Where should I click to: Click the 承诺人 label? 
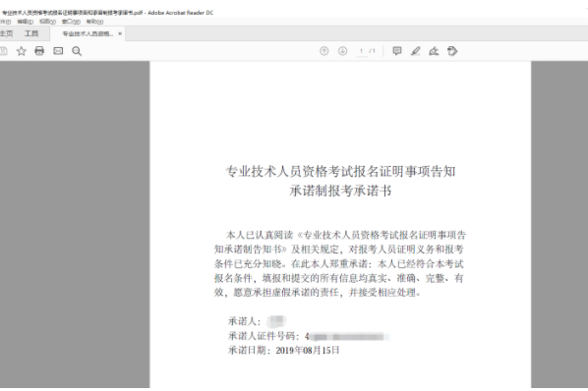point(244,321)
